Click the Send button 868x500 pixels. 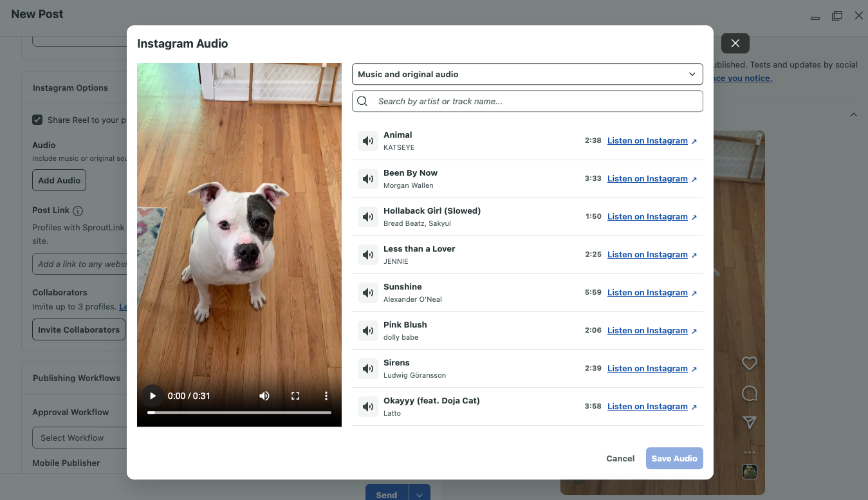click(x=387, y=494)
